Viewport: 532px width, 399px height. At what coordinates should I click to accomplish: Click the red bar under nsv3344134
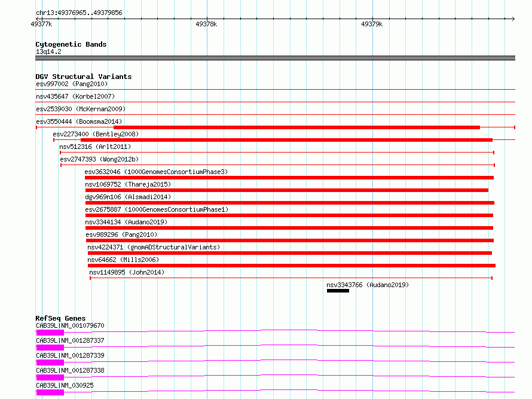tap(289, 228)
